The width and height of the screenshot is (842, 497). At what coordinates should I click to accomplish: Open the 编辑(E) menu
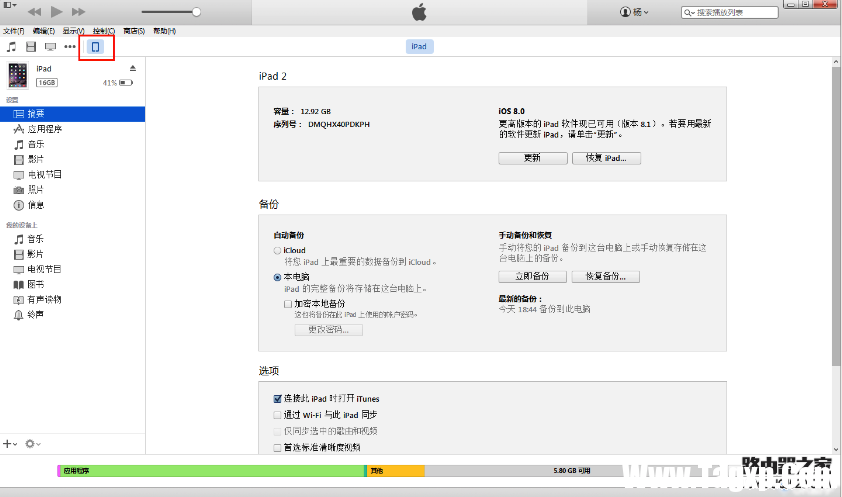(43, 31)
